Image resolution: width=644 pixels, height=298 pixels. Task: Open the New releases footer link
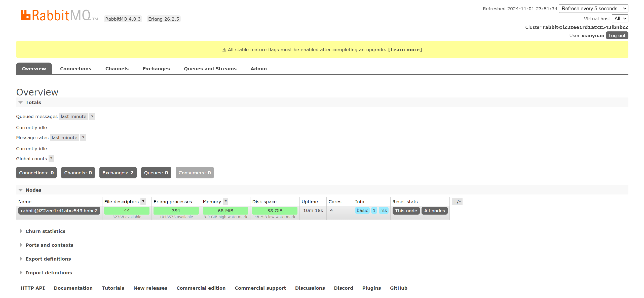tap(150, 288)
